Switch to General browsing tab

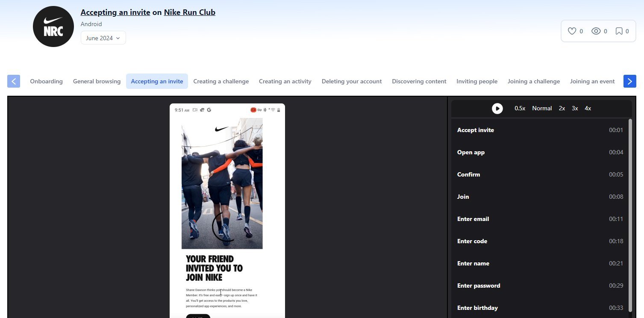(97, 81)
